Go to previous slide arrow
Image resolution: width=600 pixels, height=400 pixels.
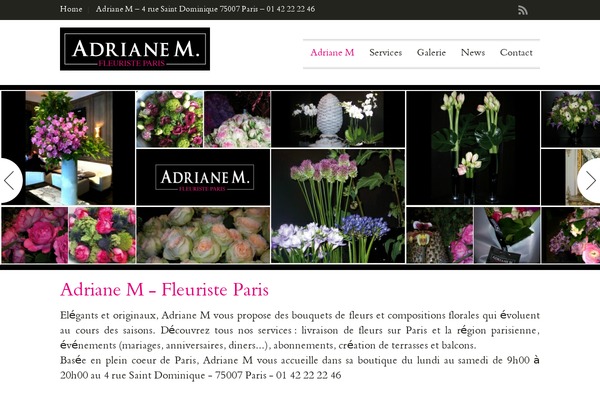click(10, 180)
